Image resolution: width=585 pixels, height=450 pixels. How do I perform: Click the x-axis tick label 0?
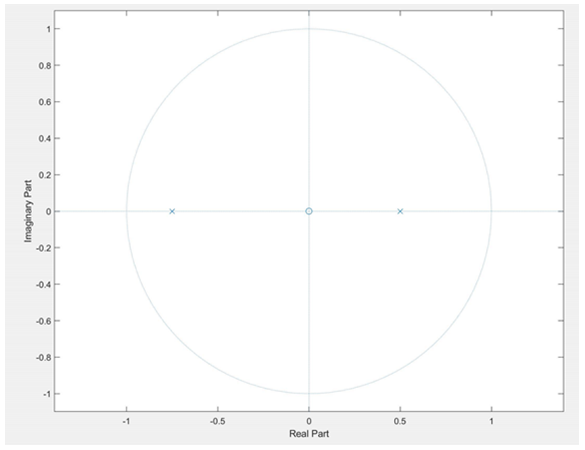pos(309,421)
